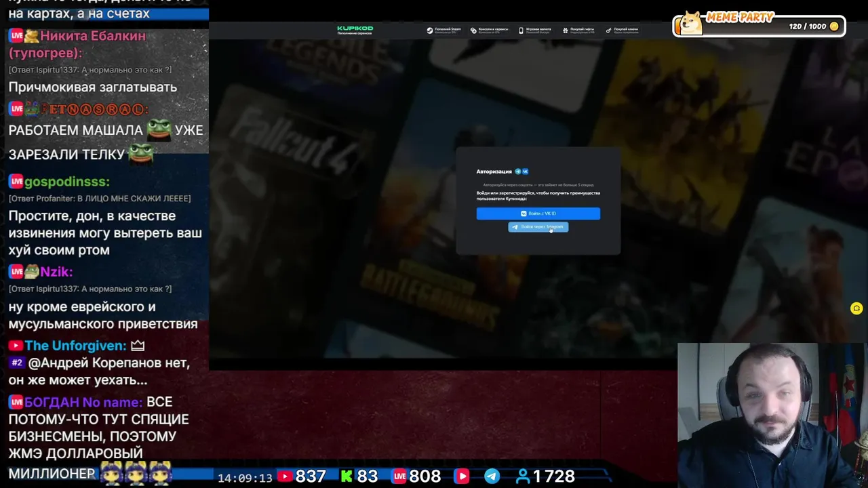Open the "Консоли и сервисы" menu item

point(489,30)
